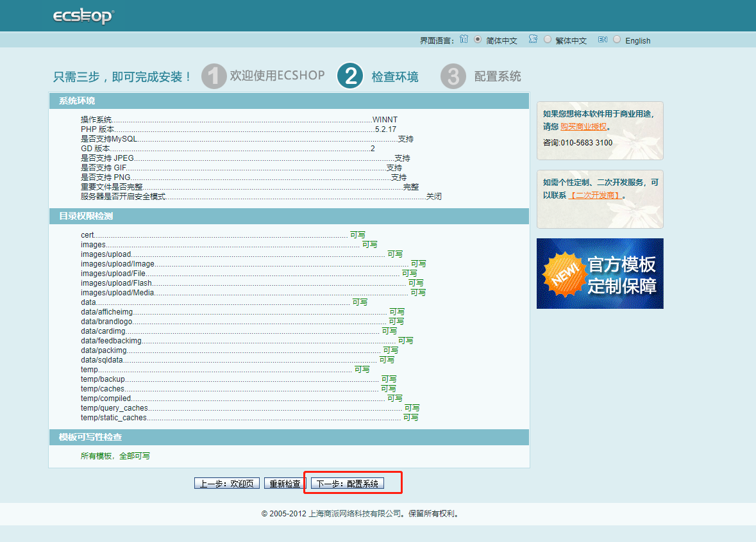Click 所有模板，全部可写 text
756x542 pixels.
point(115,456)
